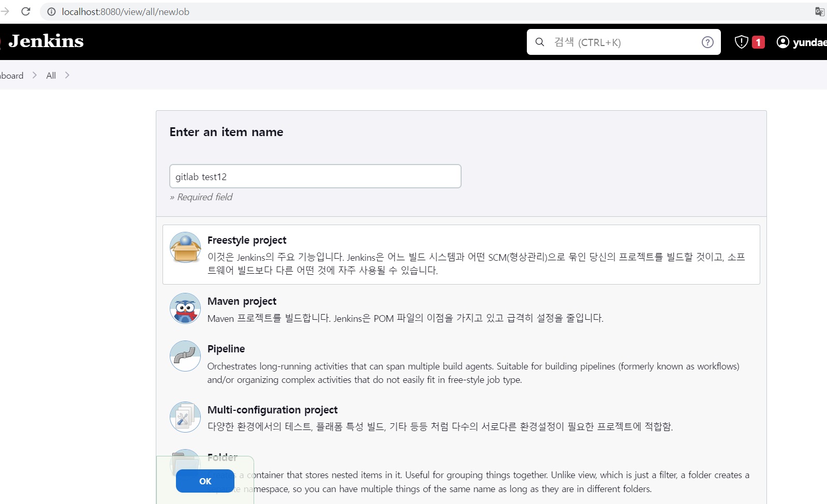The width and height of the screenshot is (827, 504).
Task: Select the Freestyle project title
Action: click(x=247, y=240)
